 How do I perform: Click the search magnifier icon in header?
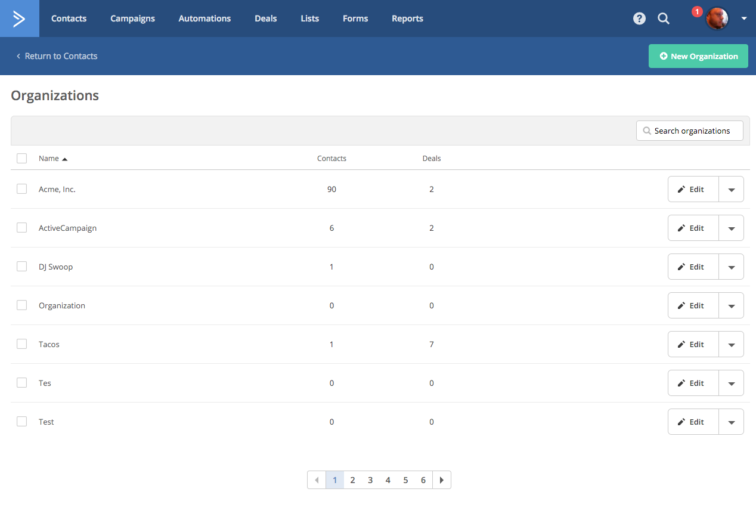pyautogui.click(x=664, y=18)
